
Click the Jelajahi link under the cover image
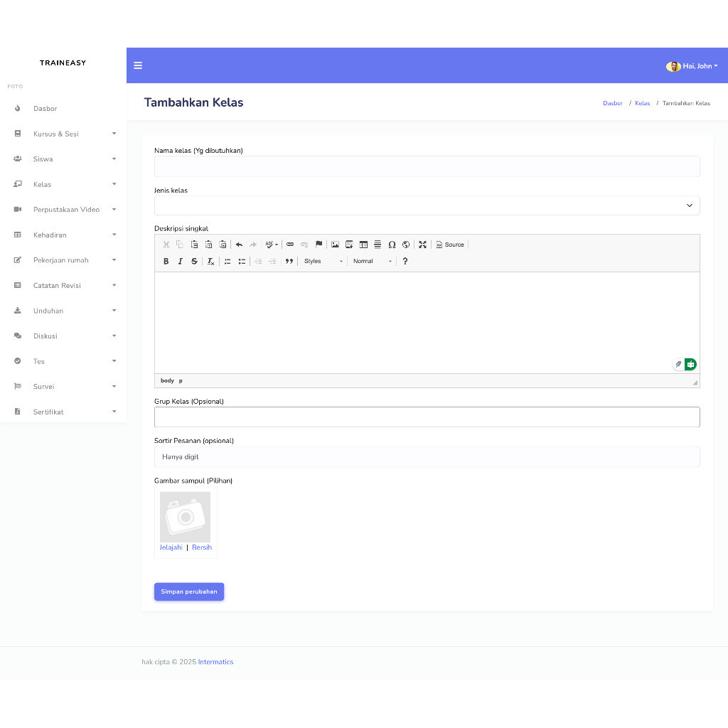[x=171, y=547]
